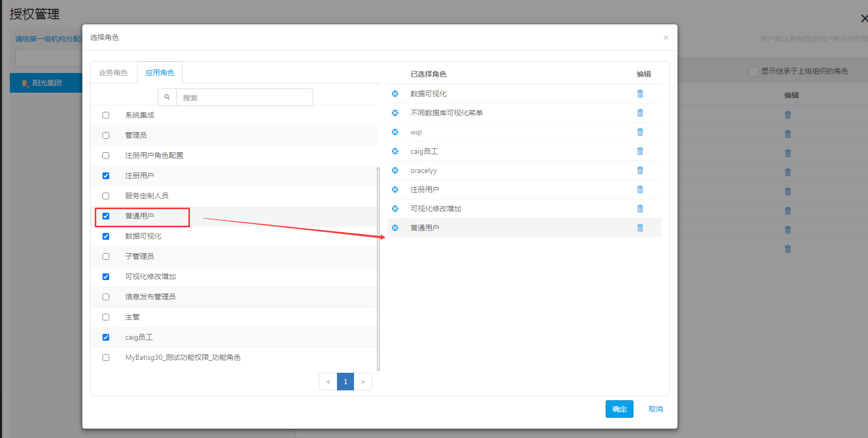868x438 pixels.
Task: Select page 1 in pagination
Action: click(345, 382)
